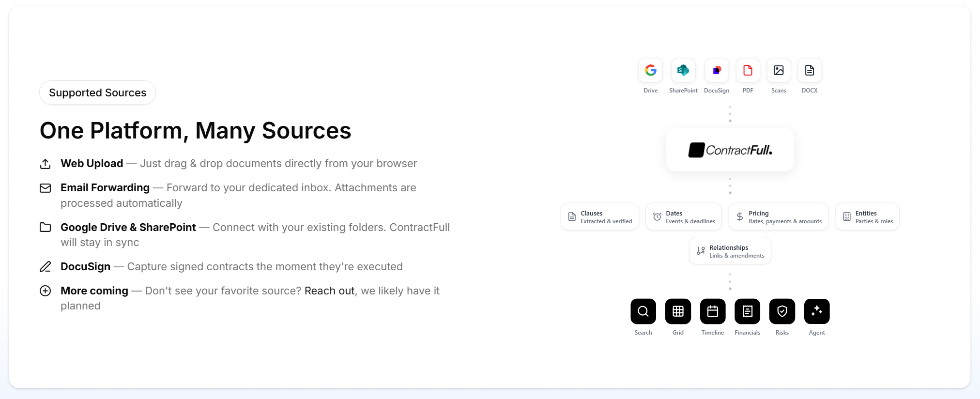Click the Search label under magnifier icon
This screenshot has width=980, height=399.
click(643, 333)
